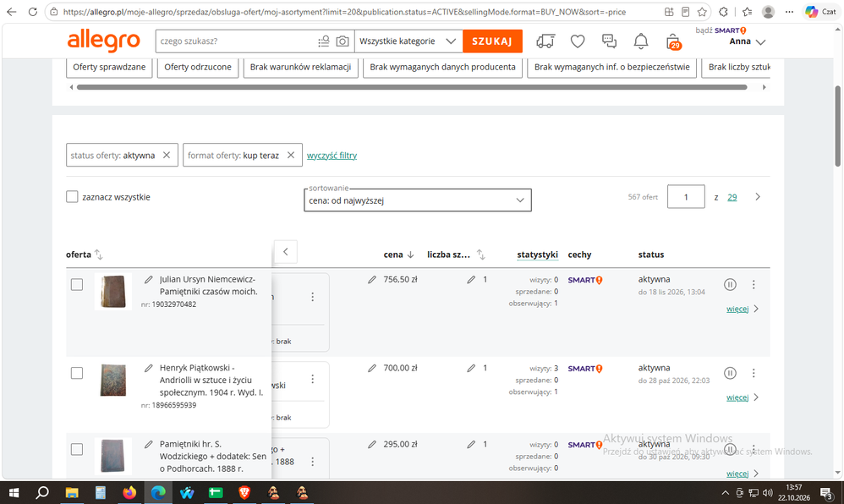
Task: Open the Julian Ursyn Niemcewicz book thumbnail
Action: pos(113,292)
